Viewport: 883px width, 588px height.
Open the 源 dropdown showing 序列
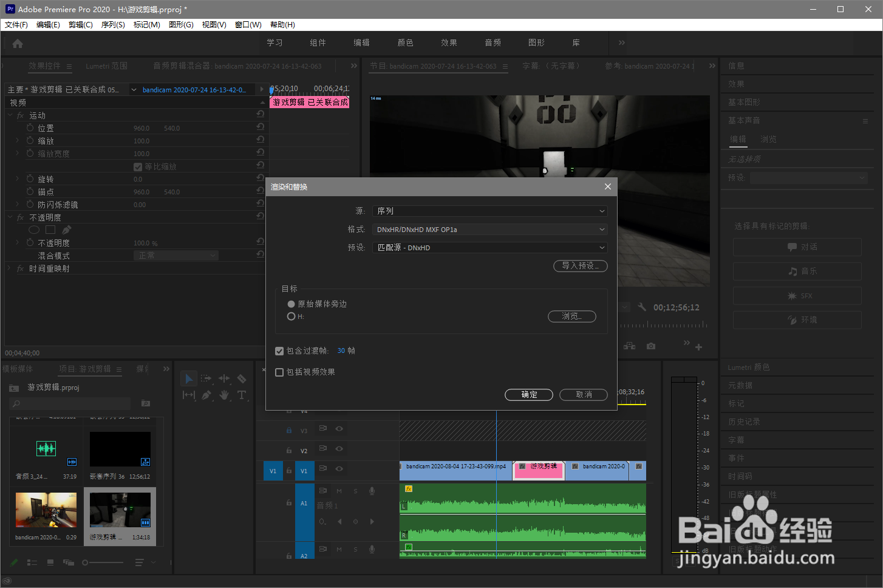click(490, 211)
